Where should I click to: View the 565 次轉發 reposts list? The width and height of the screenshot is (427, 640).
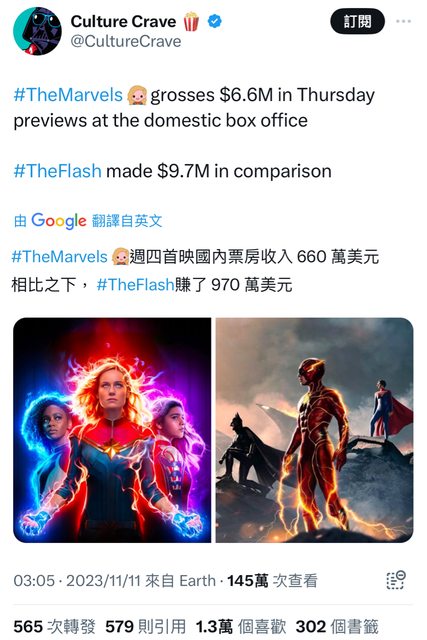(54, 627)
